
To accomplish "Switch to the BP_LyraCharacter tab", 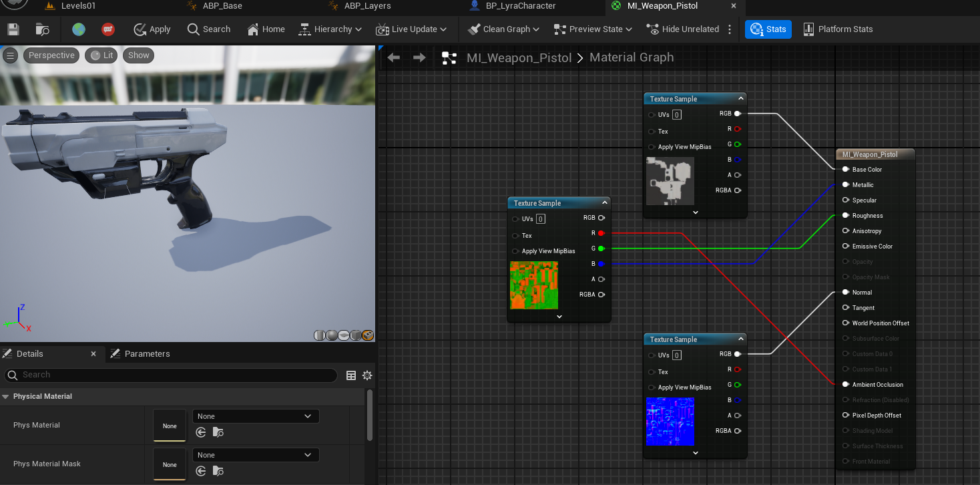I will (x=520, y=6).
